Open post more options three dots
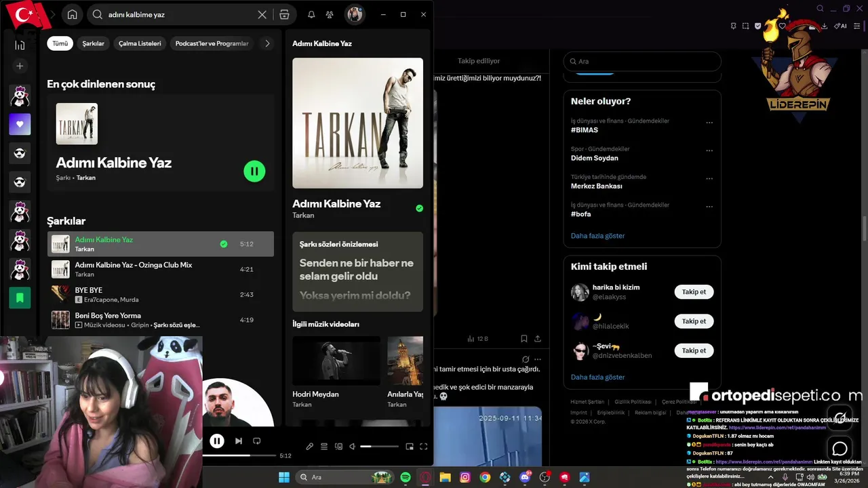This screenshot has height=488, width=868. click(538, 359)
